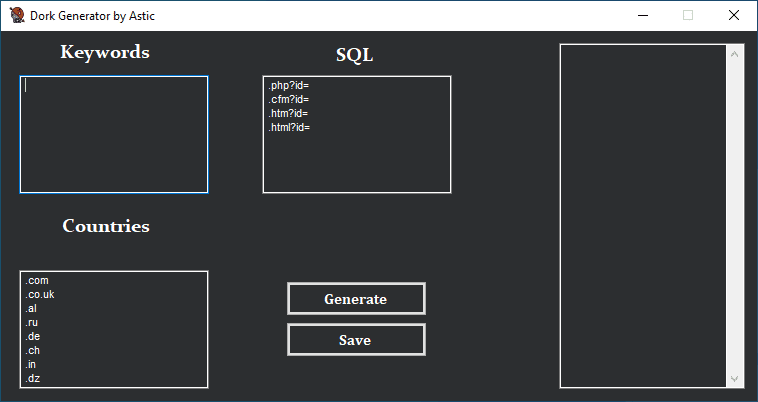Select the .php?id= line in SQL list

tap(289, 86)
